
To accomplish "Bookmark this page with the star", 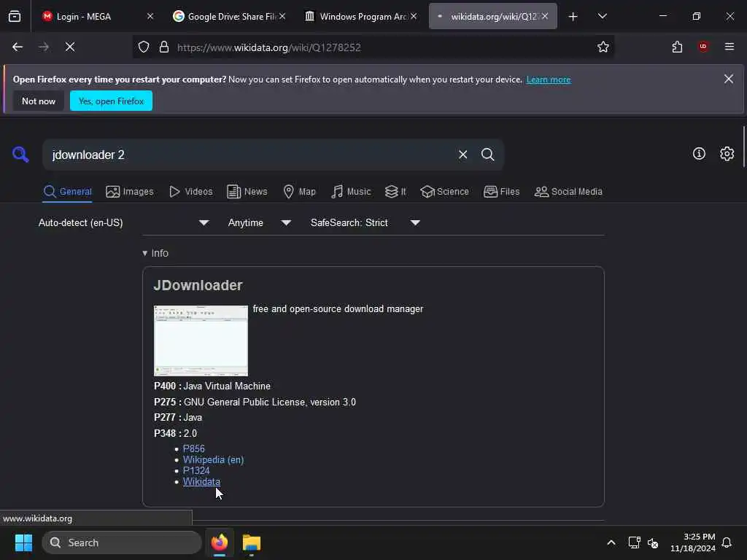I will [603, 47].
